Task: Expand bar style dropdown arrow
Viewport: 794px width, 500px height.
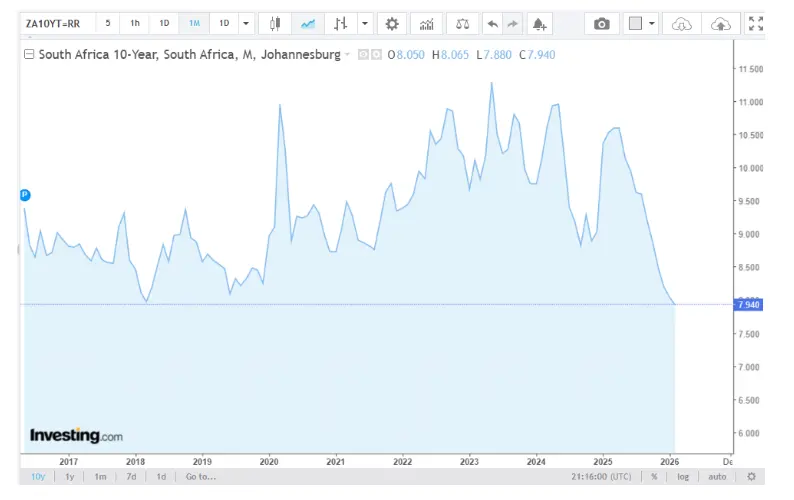Action: tap(365, 23)
